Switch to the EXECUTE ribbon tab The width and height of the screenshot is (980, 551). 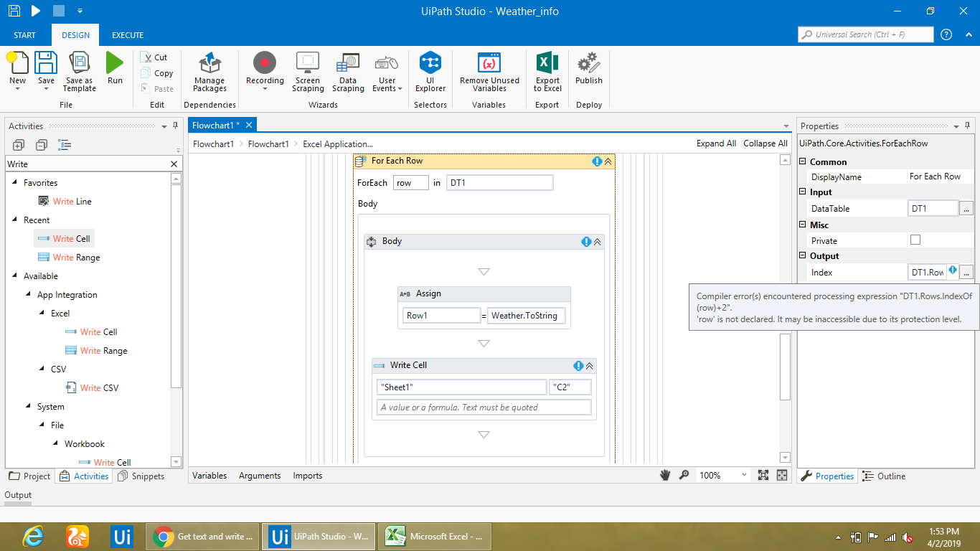pos(128,35)
